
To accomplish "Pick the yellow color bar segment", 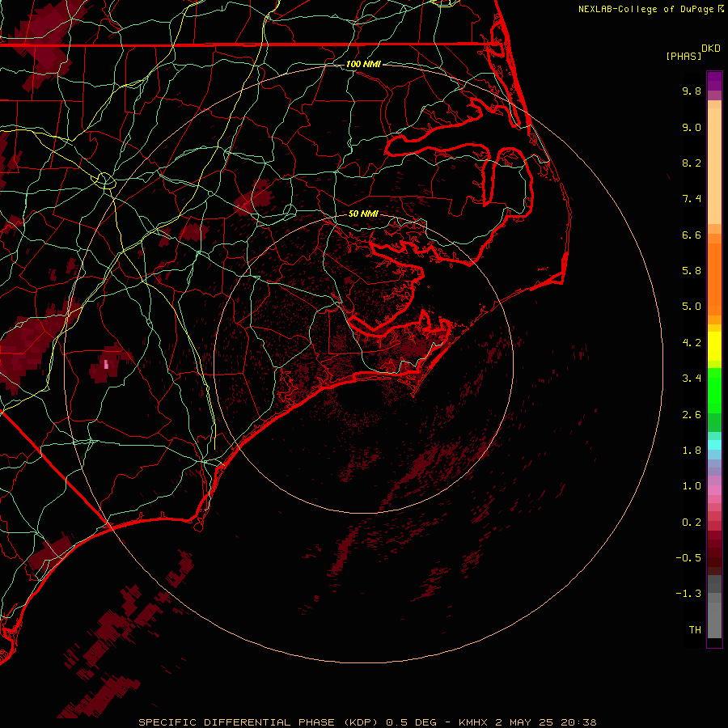I will [x=714, y=346].
